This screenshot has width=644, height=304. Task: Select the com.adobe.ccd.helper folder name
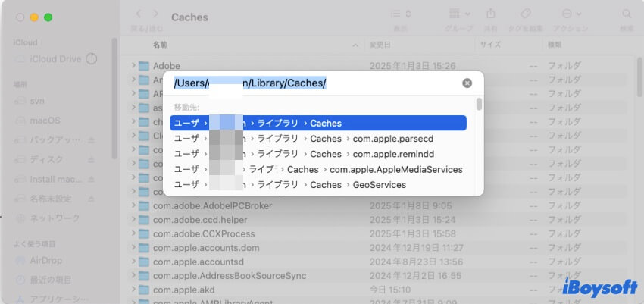(200, 220)
